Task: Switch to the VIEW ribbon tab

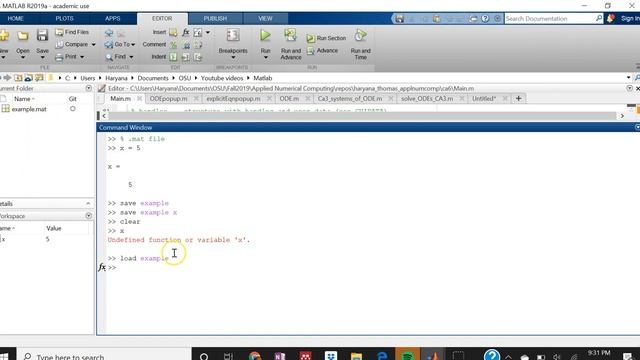Action: [265, 18]
